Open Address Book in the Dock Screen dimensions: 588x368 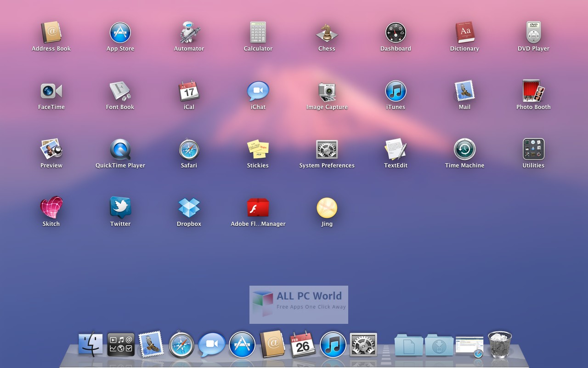click(x=272, y=345)
